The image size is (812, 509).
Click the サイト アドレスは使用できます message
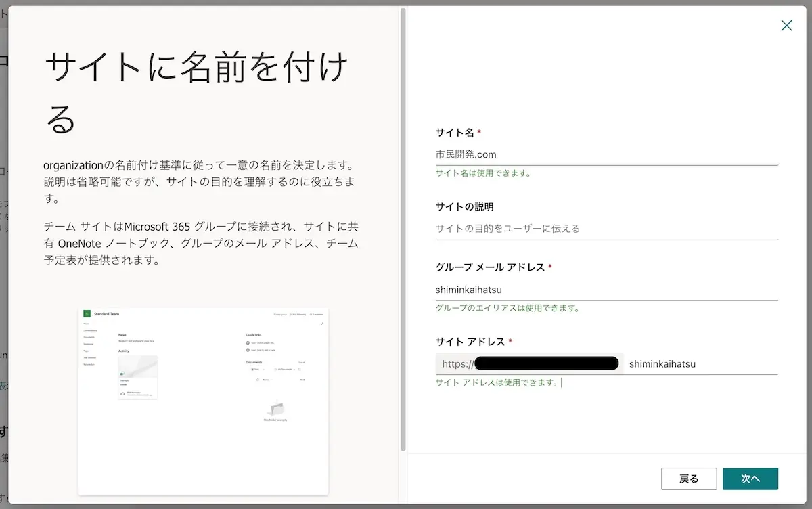coord(497,383)
